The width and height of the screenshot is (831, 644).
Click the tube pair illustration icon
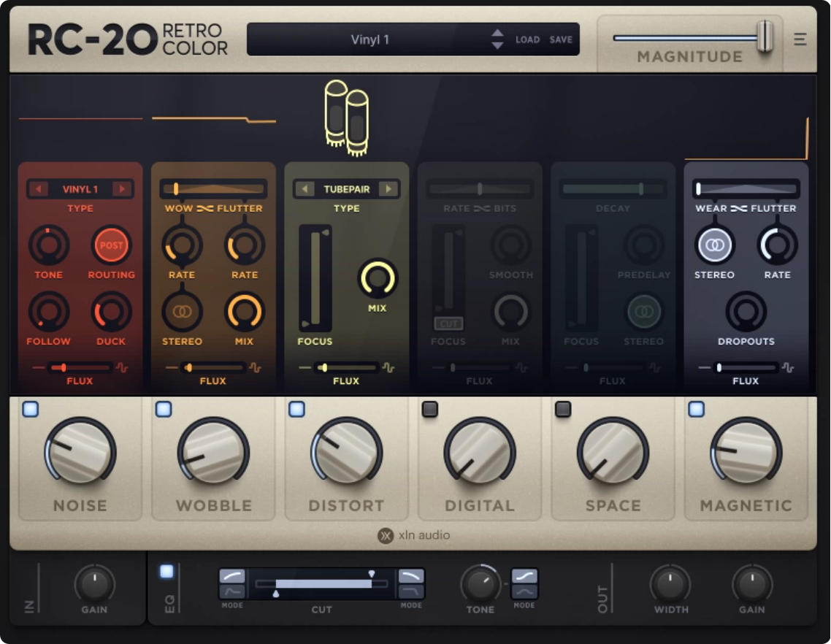tap(347, 118)
